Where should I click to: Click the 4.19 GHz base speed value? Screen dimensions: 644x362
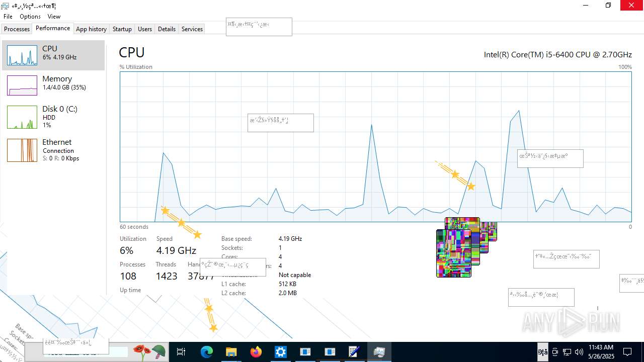pos(290,239)
